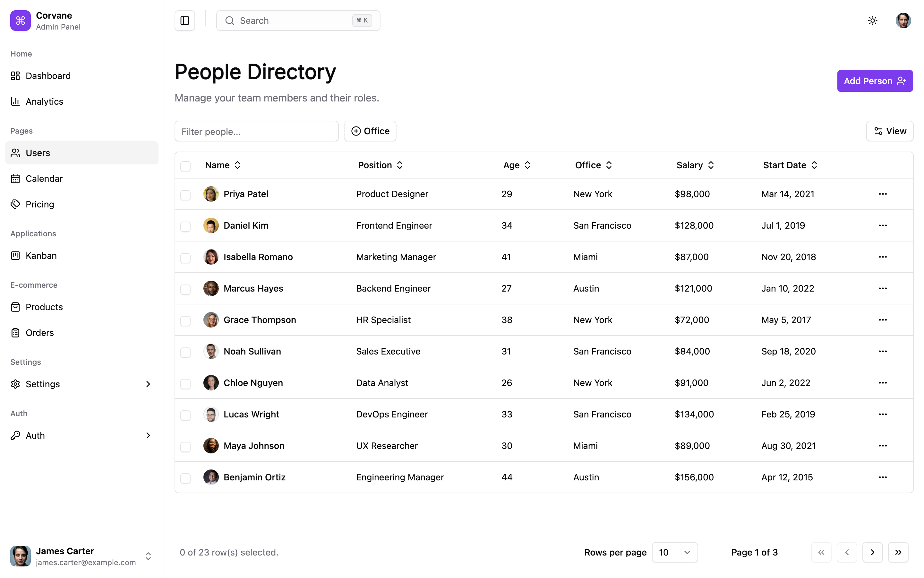Screen dimensions: 924x578
Task: Click the Corvane logo icon
Action: point(21,21)
